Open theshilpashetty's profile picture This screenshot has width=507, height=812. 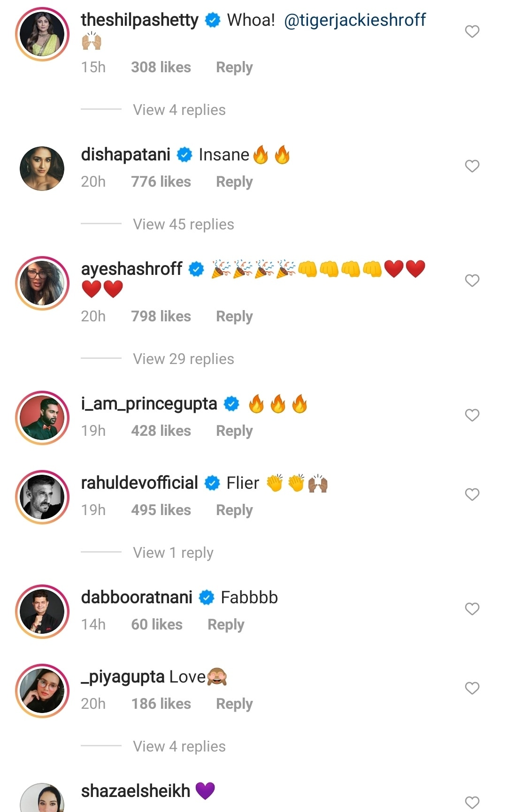pyautogui.click(x=42, y=34)
